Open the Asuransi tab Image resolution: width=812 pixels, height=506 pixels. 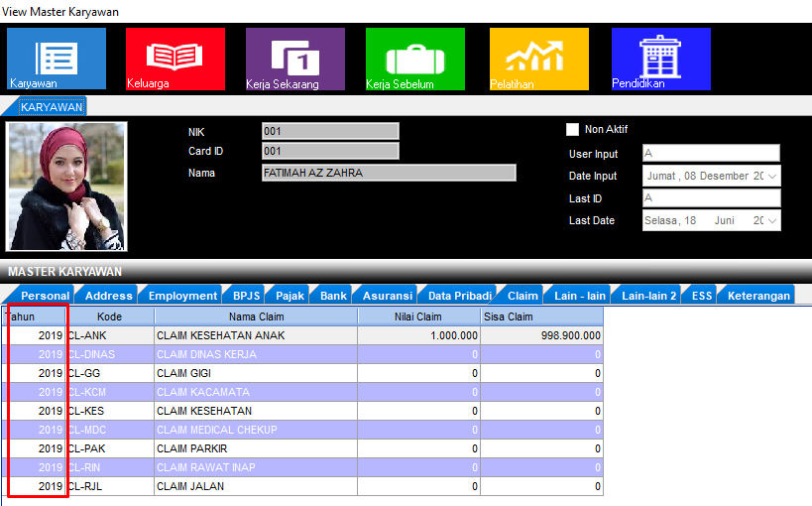[x=388, y=296]
